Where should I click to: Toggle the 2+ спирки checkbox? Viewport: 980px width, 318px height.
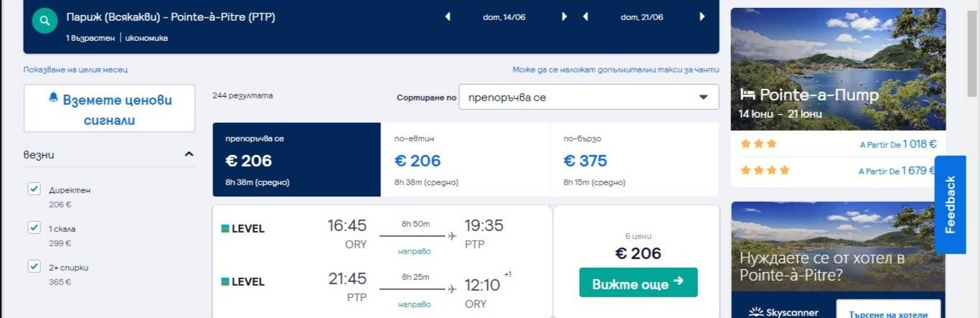pos(34,267)
